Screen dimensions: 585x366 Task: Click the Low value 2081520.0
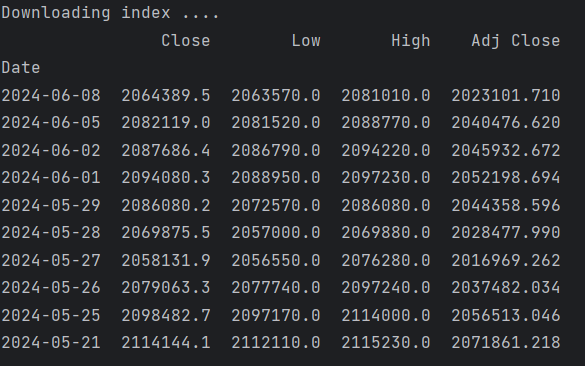[276, 123]
